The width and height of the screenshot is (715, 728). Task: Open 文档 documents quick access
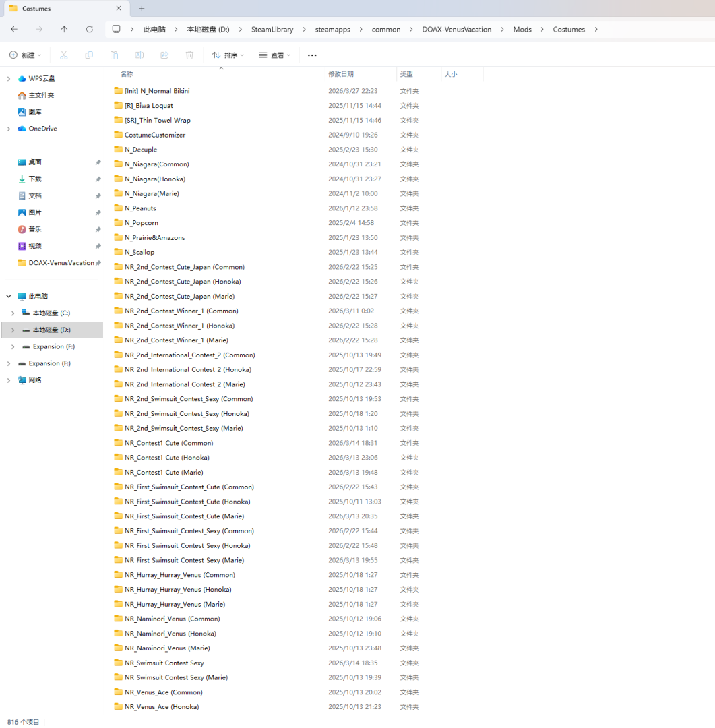35,195
